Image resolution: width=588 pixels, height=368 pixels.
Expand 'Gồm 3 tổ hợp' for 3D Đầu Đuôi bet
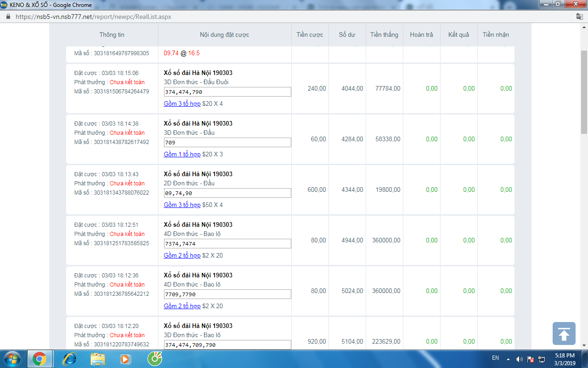[182, 104]
